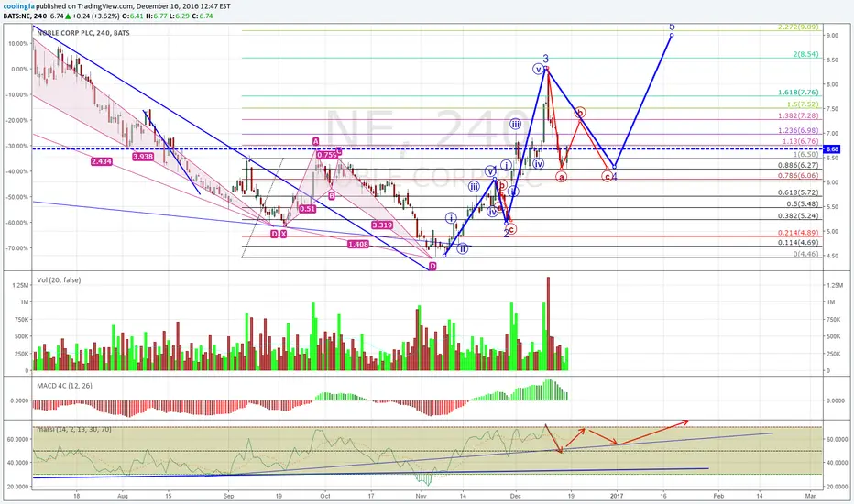Select the 1.13(6.76) Fibonacci level label
The image size is (854, 504).
(x=800, y=142)
